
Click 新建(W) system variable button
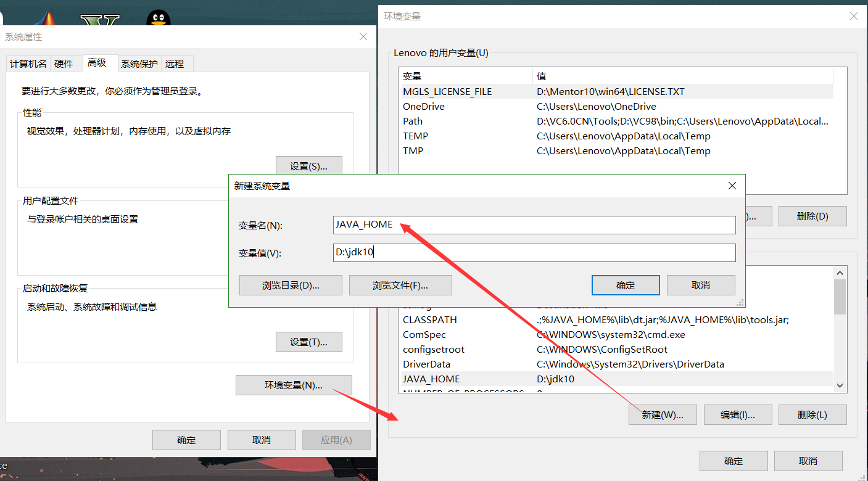pyautogui.click(x=663, y=414)
